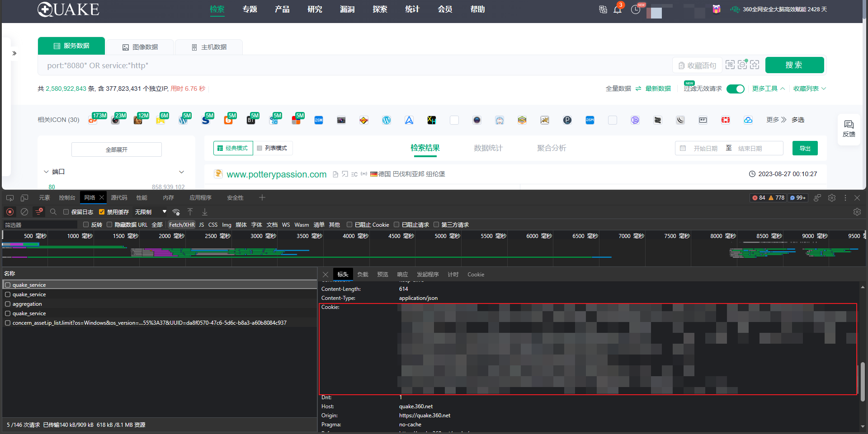Select the Fetch/XHR filter type
Screen dimensions: 868x434
pyautogui.click(x=182, y=224)
